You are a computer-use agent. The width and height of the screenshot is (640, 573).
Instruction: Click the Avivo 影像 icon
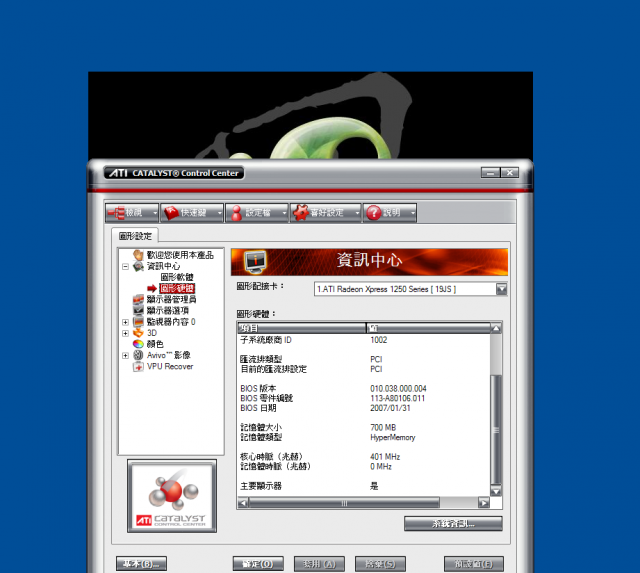click(138, 355)
